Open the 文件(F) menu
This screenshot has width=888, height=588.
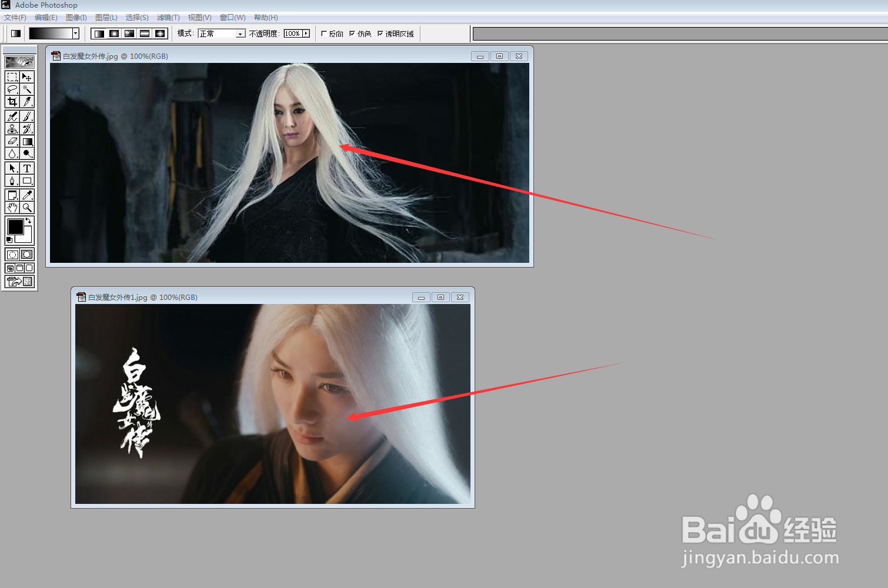tap(15, 18)
